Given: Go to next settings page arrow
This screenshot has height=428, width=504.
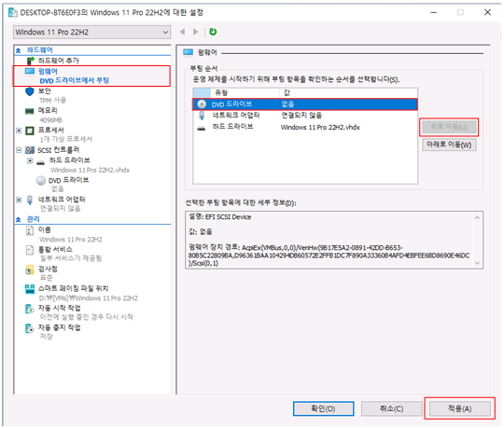Looking at the screenshot, I should (195, 32).
